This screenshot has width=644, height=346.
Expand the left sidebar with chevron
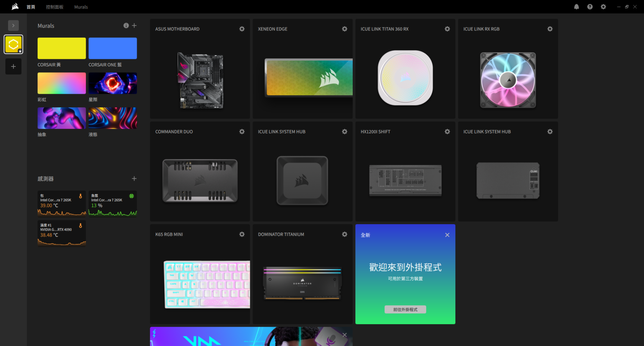click(13, 25)
